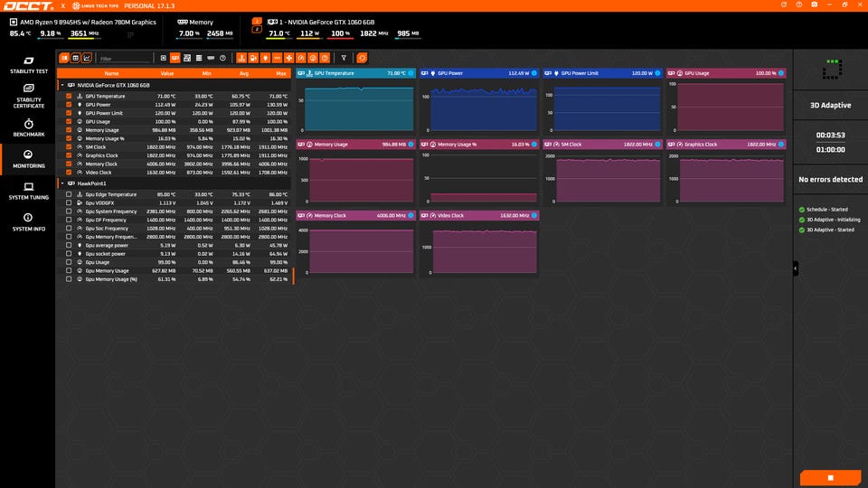Toggle voltage sensor type filter
868x488 pixels.
point(253,58)
